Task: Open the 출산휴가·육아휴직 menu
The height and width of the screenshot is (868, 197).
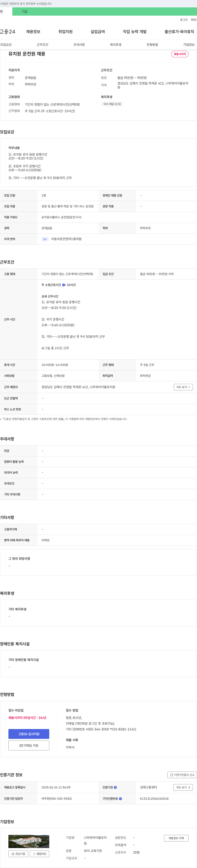Action: coord(179,32)
